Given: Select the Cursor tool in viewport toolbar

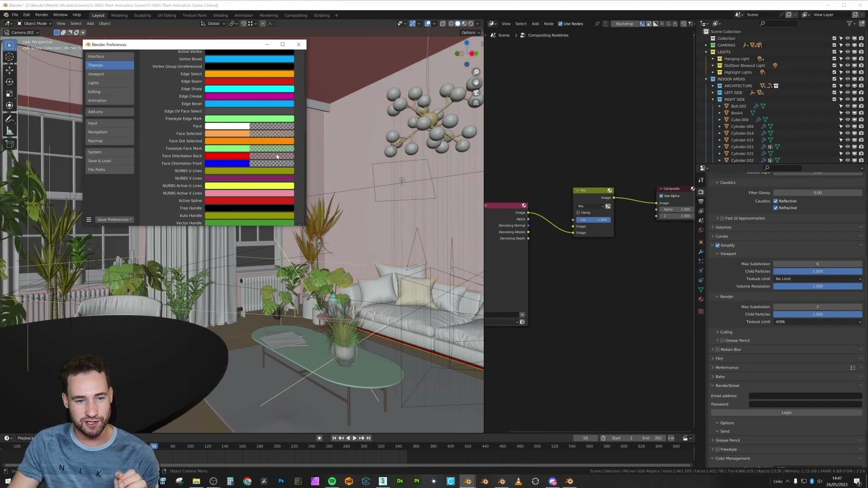Looking at the screenshot, I should click(x=9, y=57).
